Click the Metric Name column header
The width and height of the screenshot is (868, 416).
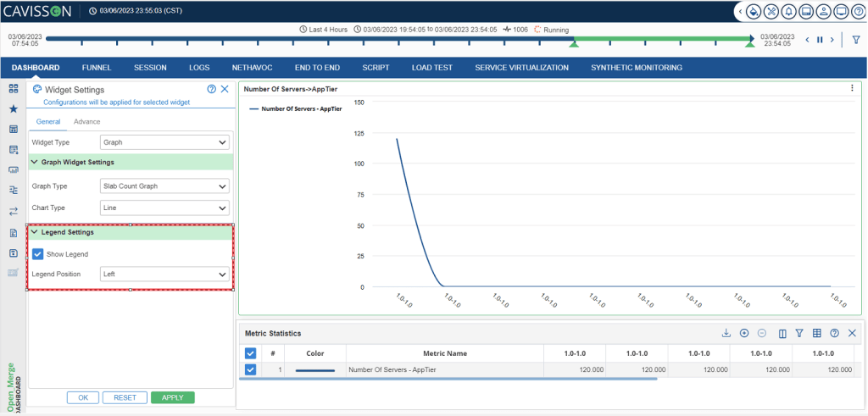coord(444,353)
